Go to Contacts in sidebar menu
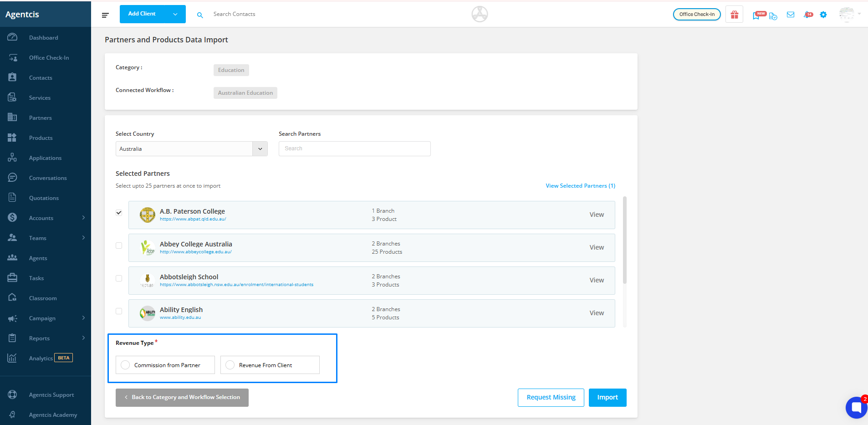This screenshot has width=868, height=425. tap(41, 78)
